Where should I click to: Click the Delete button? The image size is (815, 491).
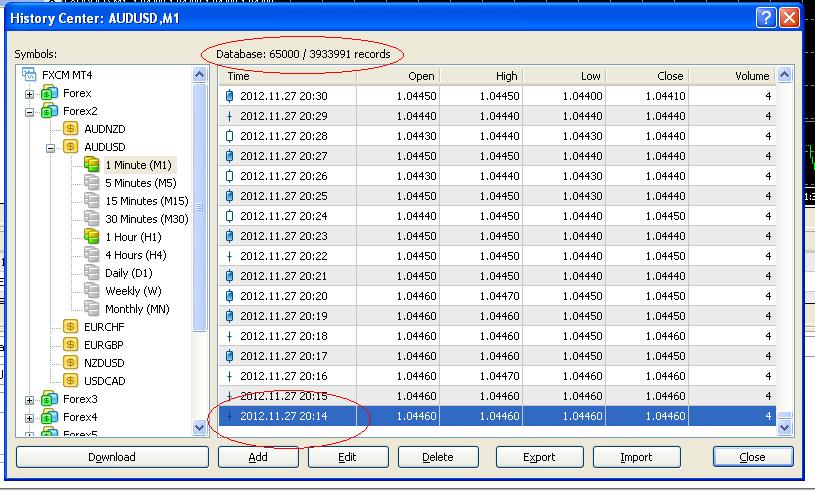click(438, 457)
